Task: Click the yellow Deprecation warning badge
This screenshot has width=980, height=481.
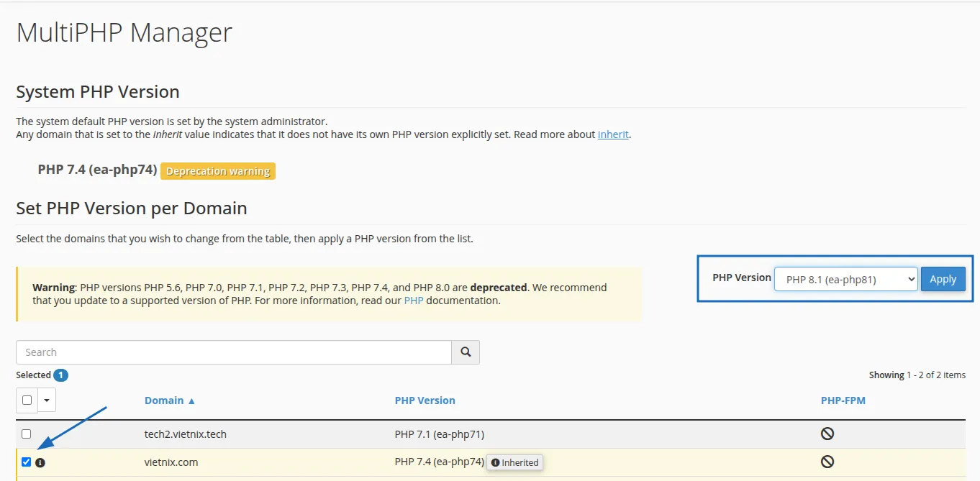Action: click(x=217, y=171)
